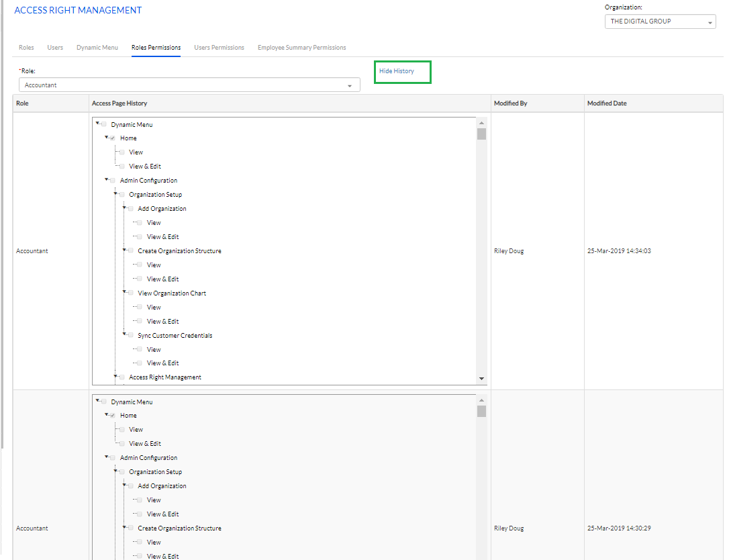Image resolution: width=729 pixels, height=560 pixels.
Task: Click the scrollbar thumb in second history tree
Action: click(x=481, y=411)
